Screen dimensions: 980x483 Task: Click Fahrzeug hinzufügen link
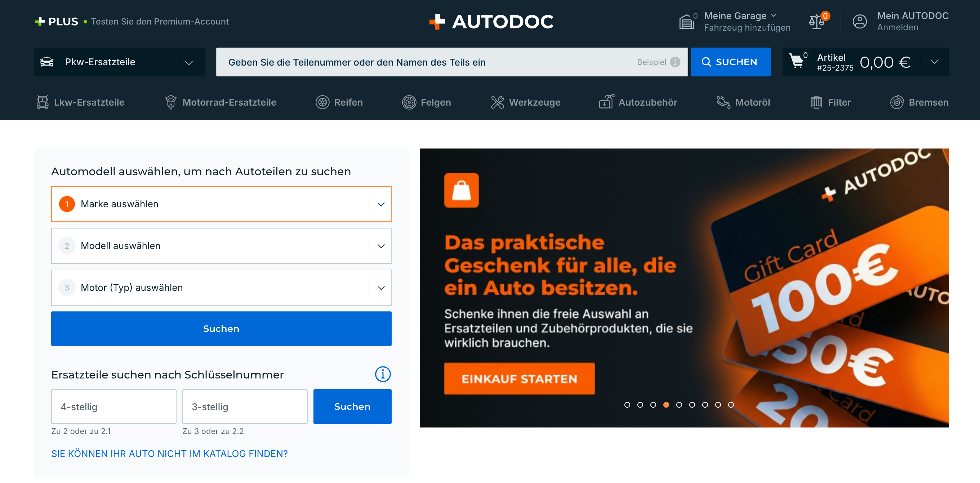pos(747,28)
